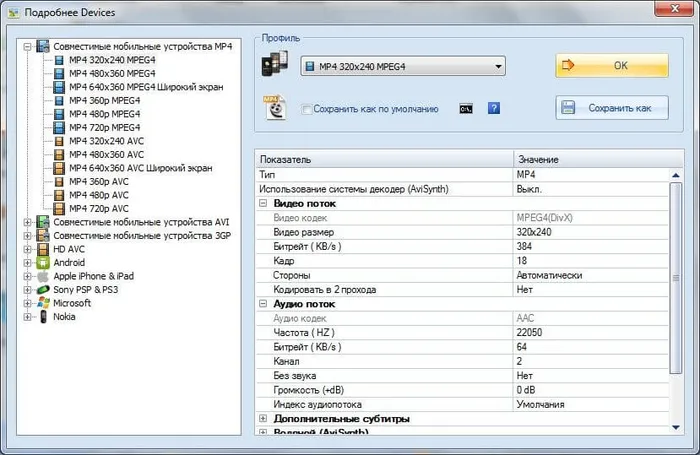This screenshot has height=455, width=700.
Task: Select the Кадр value 18
Action: (x=522, y=261)
